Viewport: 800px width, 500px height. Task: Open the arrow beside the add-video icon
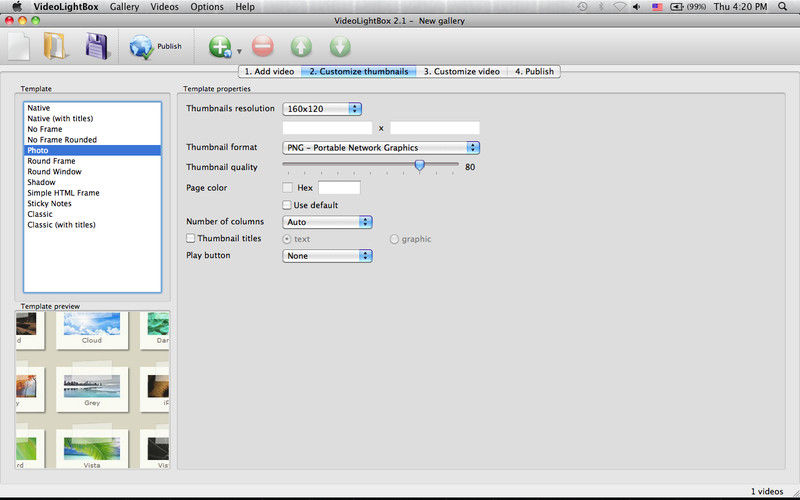pyautogui.click(x=239, y=51)
